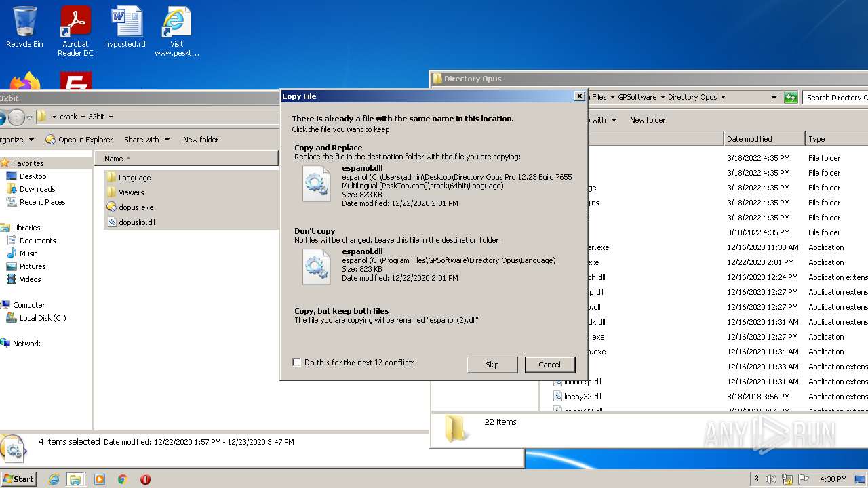Select Network in the navigation pane
Viewport: 868px width, 488px height.
26,344
